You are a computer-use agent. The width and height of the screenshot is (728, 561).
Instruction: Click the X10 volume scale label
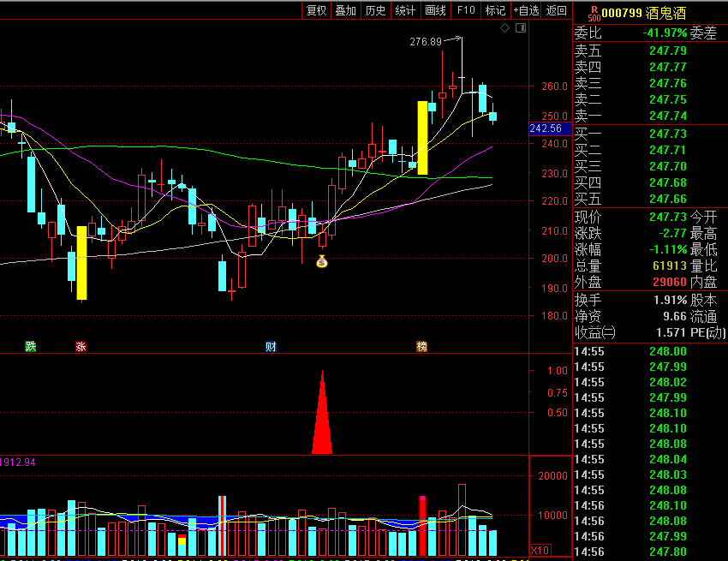click(x=540, y=551)
